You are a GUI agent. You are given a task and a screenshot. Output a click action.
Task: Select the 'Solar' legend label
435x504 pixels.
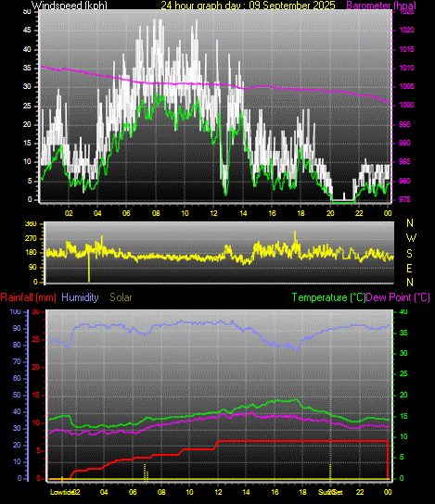[x=121, y=297]
